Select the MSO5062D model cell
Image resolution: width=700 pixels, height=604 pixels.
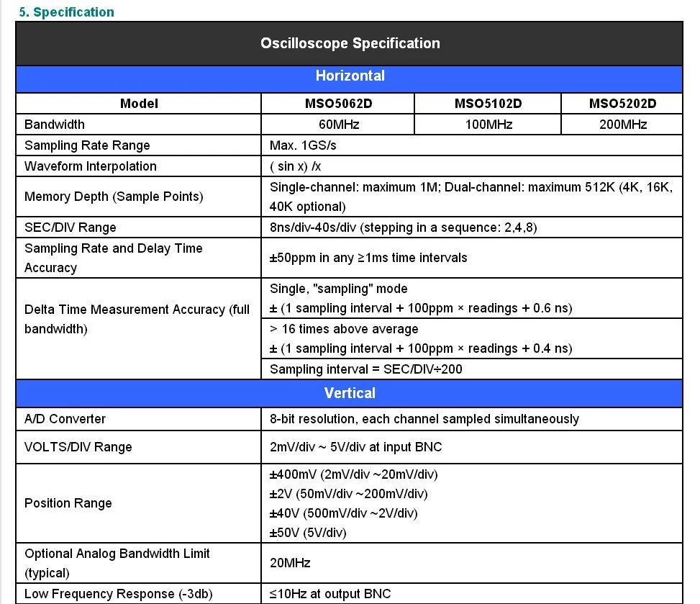[x=338, y=104]
